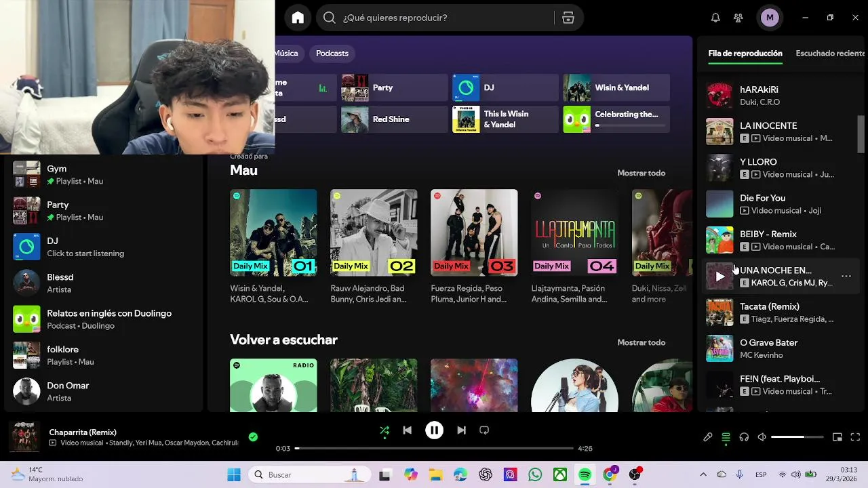This screenshot has height=488, width=868.
Task: Open Celebrating the... shortcut tile
Action: (x=616, y=119)
